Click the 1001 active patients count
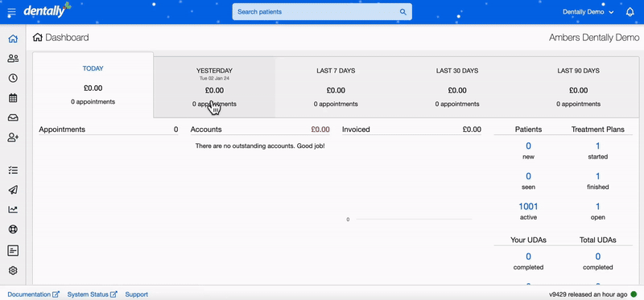Viewport: 644px width, 300px height. point(528,207)
